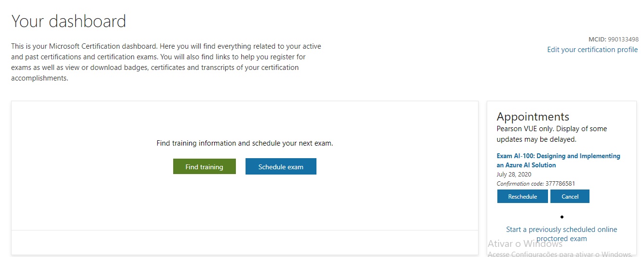The height and width of the screenshot is (257, 644).
Task: Start a previously scheduled online proctored exam
Action: 562,234
